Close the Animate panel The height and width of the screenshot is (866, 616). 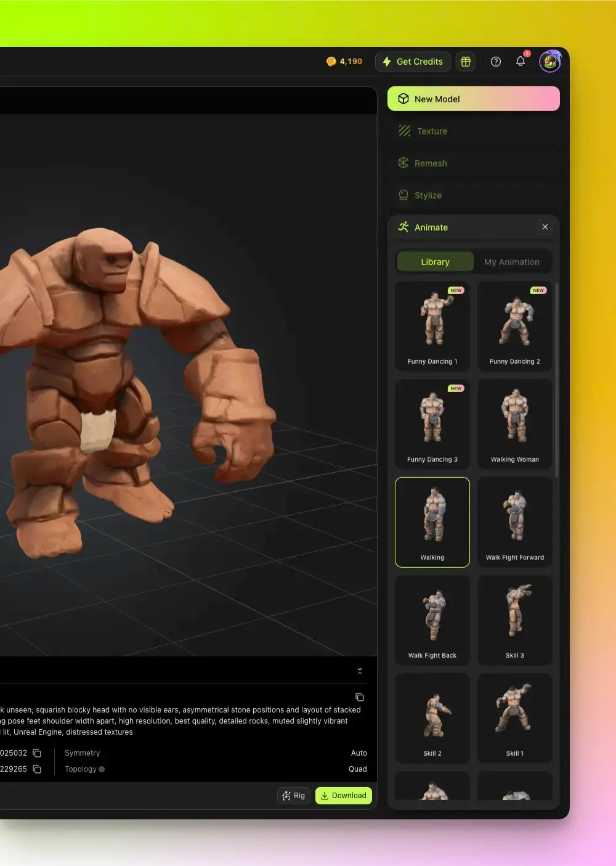click(545, 227)
